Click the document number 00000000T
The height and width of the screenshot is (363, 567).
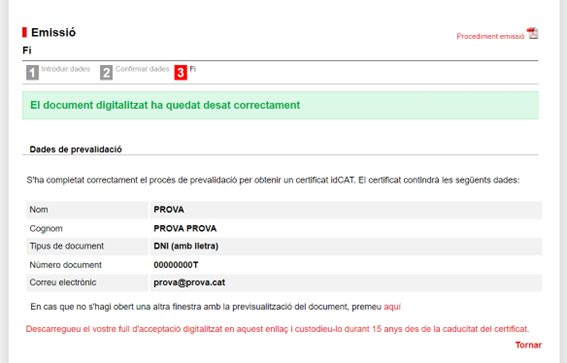pos(176,265)
